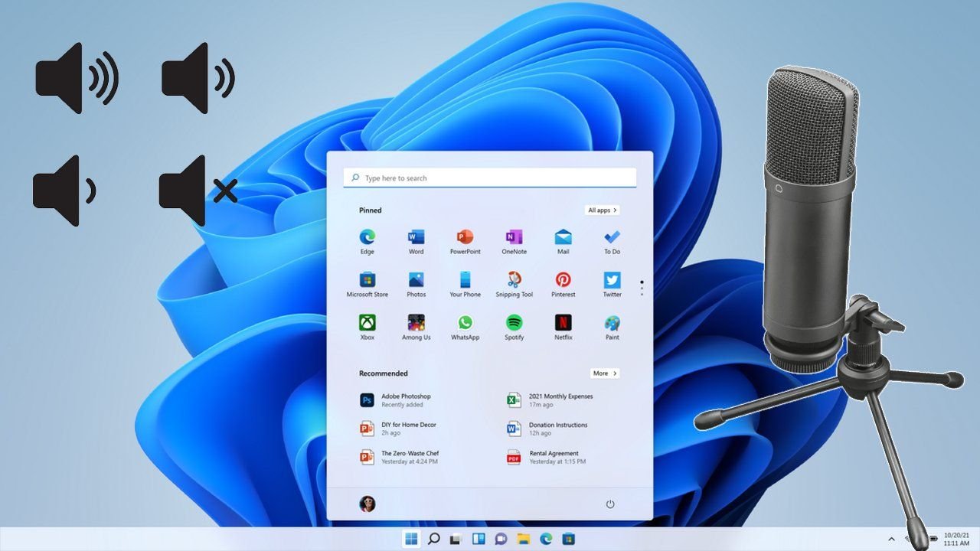Open the Among Us game
Image resolution: width=980 pixels, height=551 pixels.
tap(416, 328)
